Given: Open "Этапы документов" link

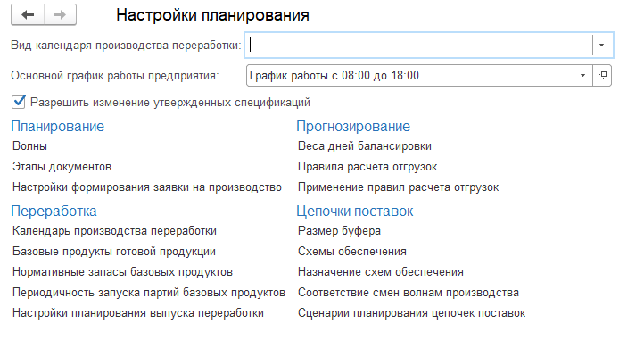Looking at the screenshot, I should pos(62,166).
